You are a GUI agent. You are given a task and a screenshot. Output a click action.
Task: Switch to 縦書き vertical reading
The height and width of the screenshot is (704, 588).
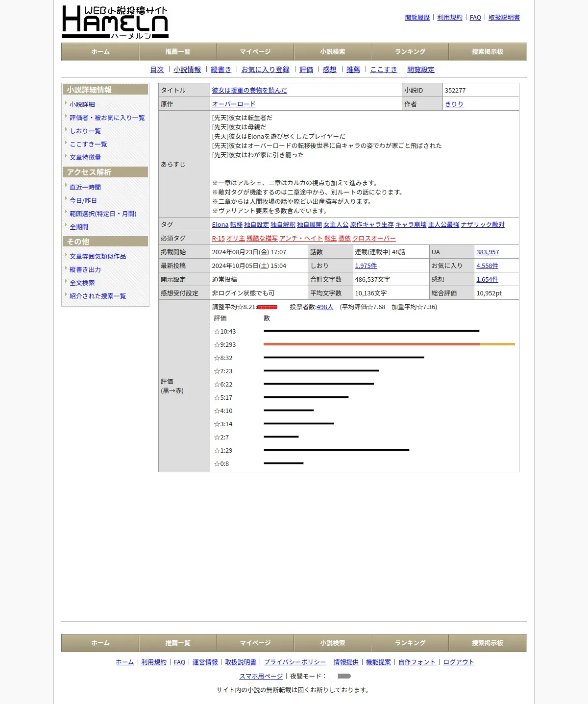coord(221,70)
